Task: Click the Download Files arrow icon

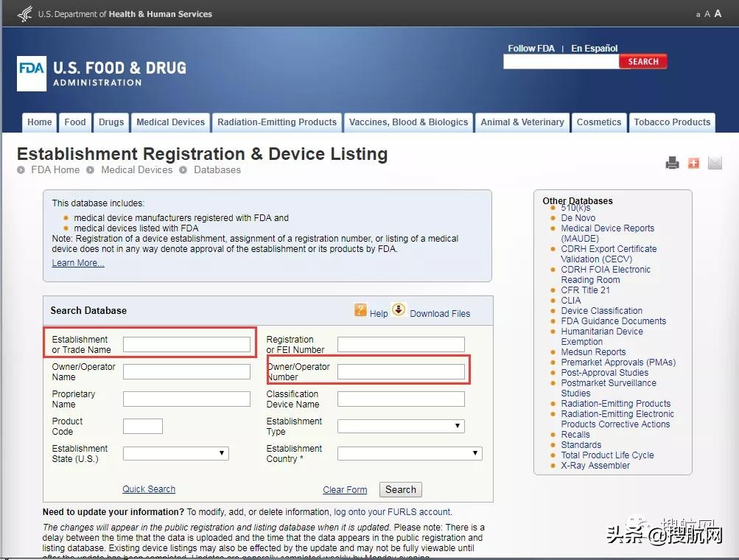Action: pyautogui.click(x=399, y=310)
